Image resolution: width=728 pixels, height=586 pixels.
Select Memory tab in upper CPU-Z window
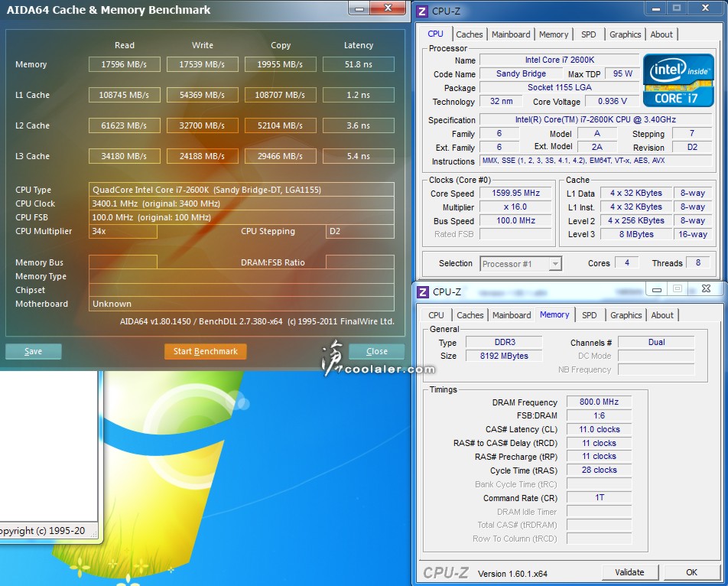554,34
